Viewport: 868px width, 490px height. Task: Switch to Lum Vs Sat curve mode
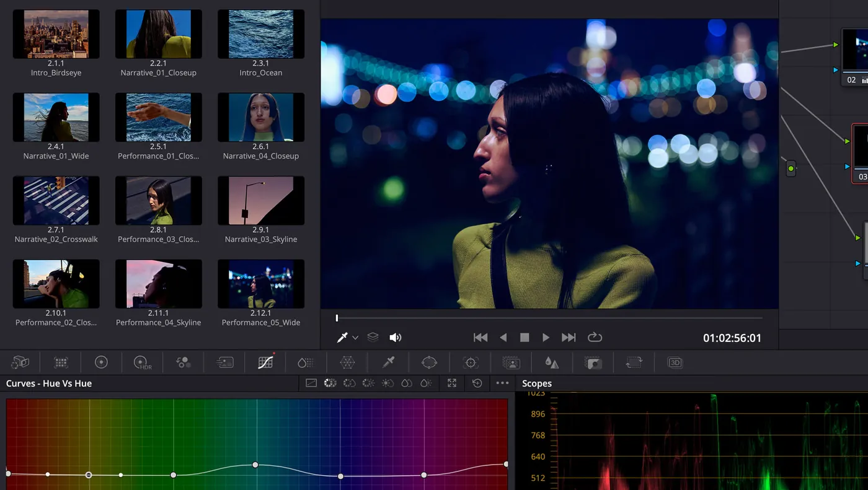(x=387, y=383)
